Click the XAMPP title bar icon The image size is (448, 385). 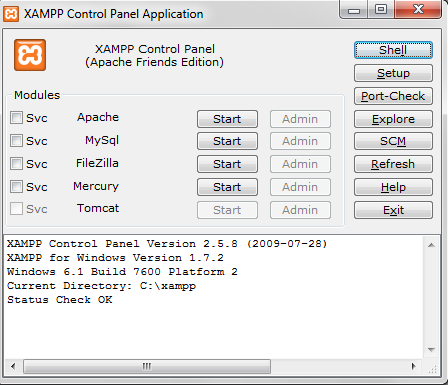(11, 14)
